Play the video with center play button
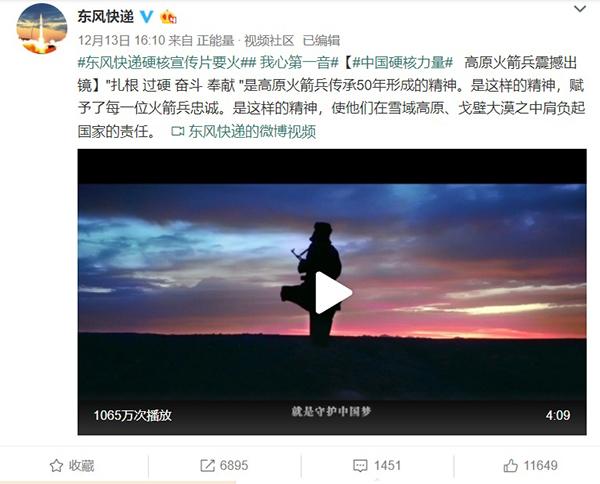 pyautogui.click(x=333, y=293)
